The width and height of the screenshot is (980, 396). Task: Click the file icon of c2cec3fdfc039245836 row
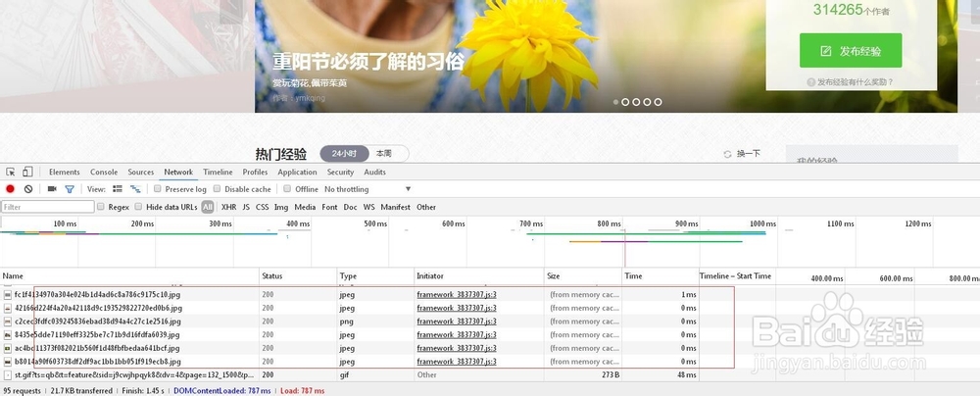[x=8, y=321]
